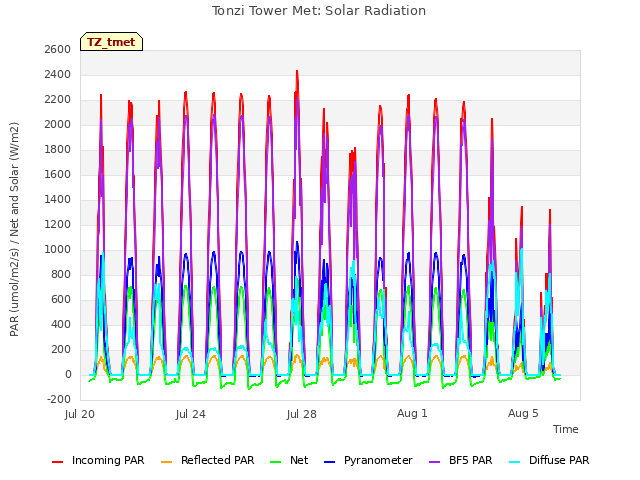This screenshot has width=640, height=480.
Task: Click the chart title Tonzi Tower Met
Action: pyautogui.click(x=319, y=11)
